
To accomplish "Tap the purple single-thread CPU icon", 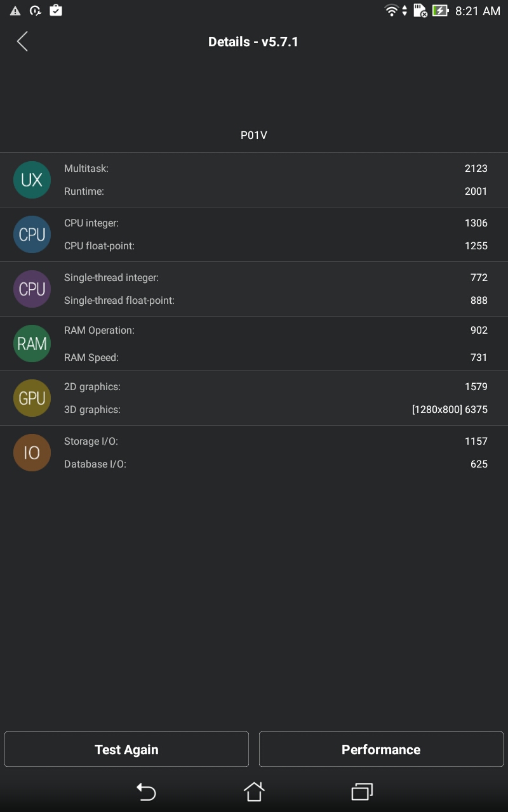I will click(32, 289).
